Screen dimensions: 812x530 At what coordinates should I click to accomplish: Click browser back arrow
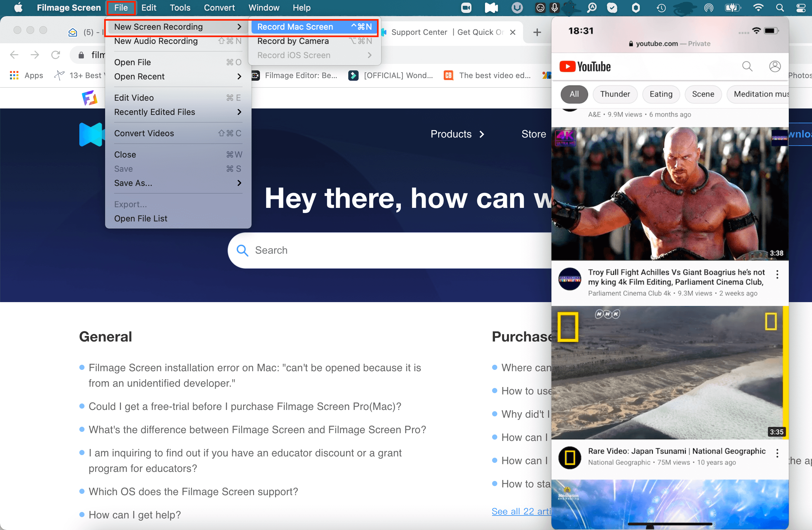(14, 55)
